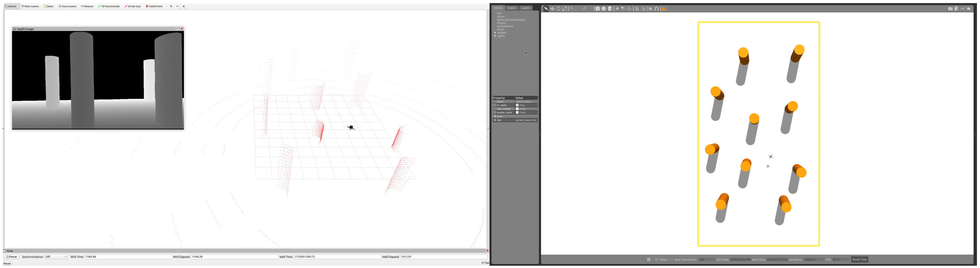Screen dimensions: 980x268
Task: Click the Reset button in RViz
Action: (7, 264)
